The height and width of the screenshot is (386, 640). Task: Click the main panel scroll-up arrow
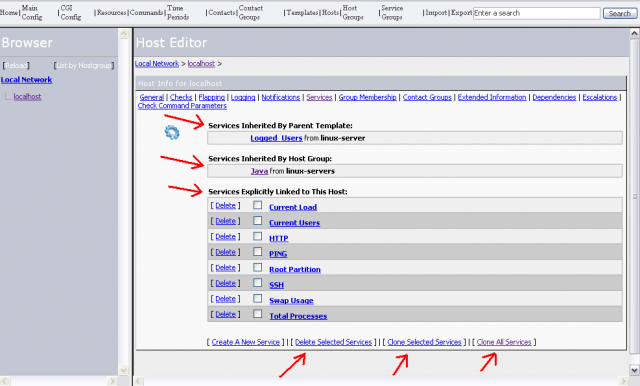(634, 33)
